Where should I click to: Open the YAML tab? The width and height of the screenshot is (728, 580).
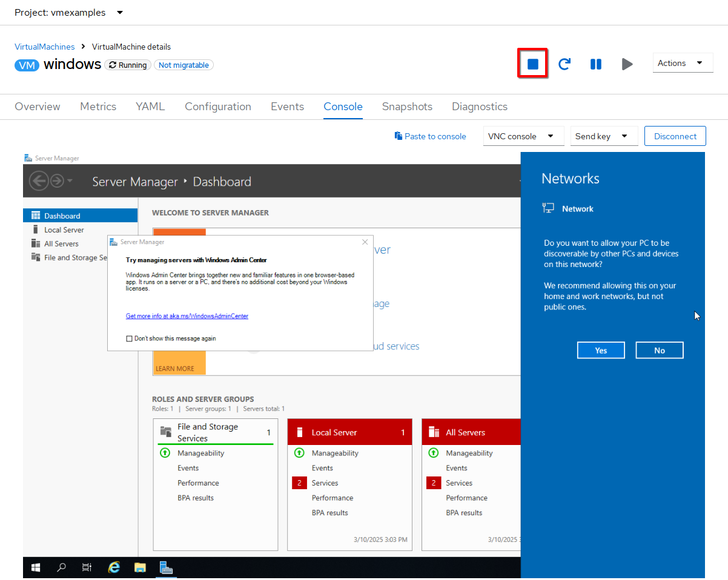coord(150,107)
